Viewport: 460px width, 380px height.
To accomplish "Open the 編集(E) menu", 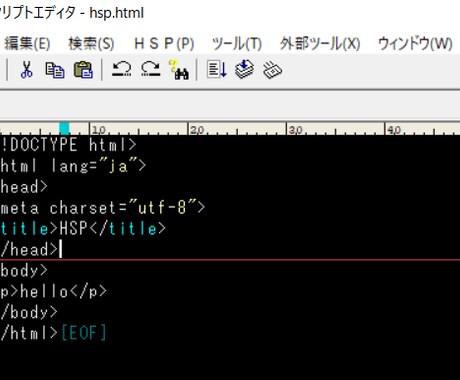I will click(27, 44).
